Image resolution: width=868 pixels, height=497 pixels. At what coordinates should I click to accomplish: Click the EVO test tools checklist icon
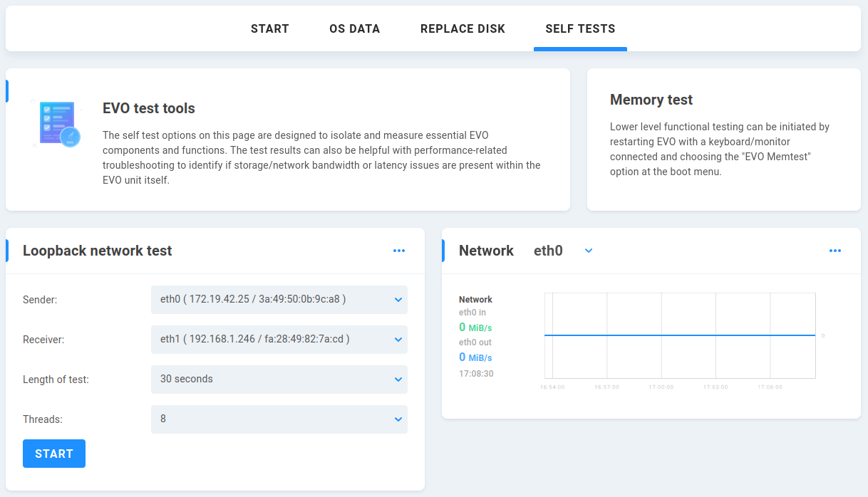(x=57, y=123)
